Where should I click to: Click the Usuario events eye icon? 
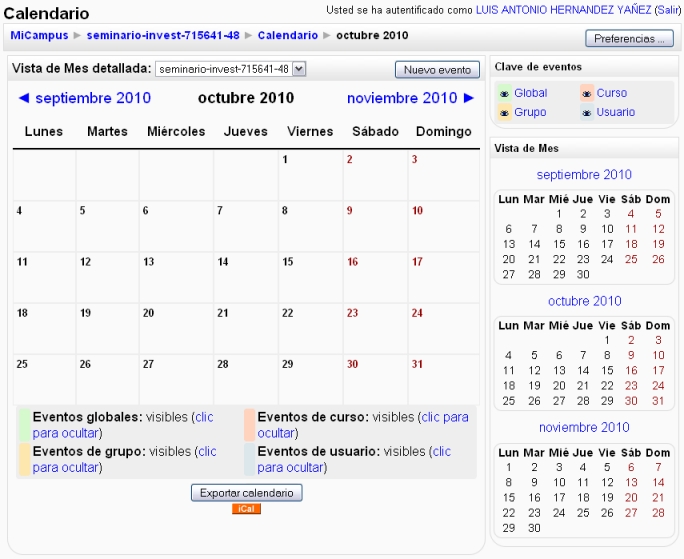point(587,113)
